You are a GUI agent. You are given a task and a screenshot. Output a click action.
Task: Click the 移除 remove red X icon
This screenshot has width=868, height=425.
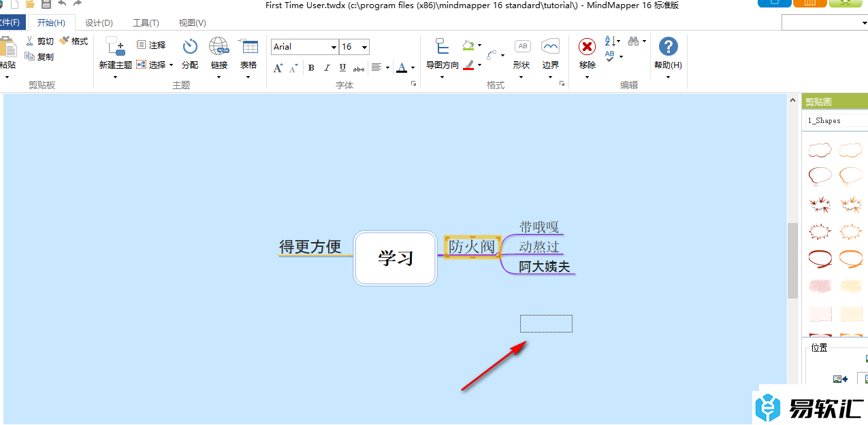click(x=587, y=46)
